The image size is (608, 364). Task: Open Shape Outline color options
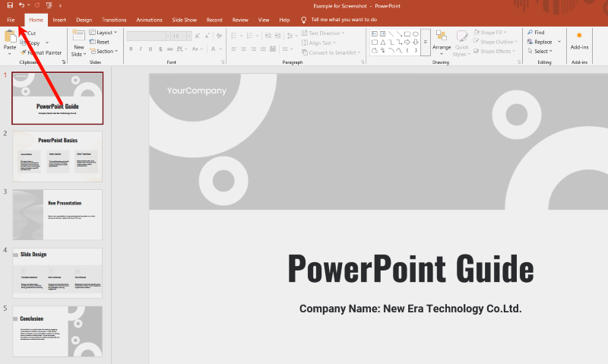coord(496,42)
